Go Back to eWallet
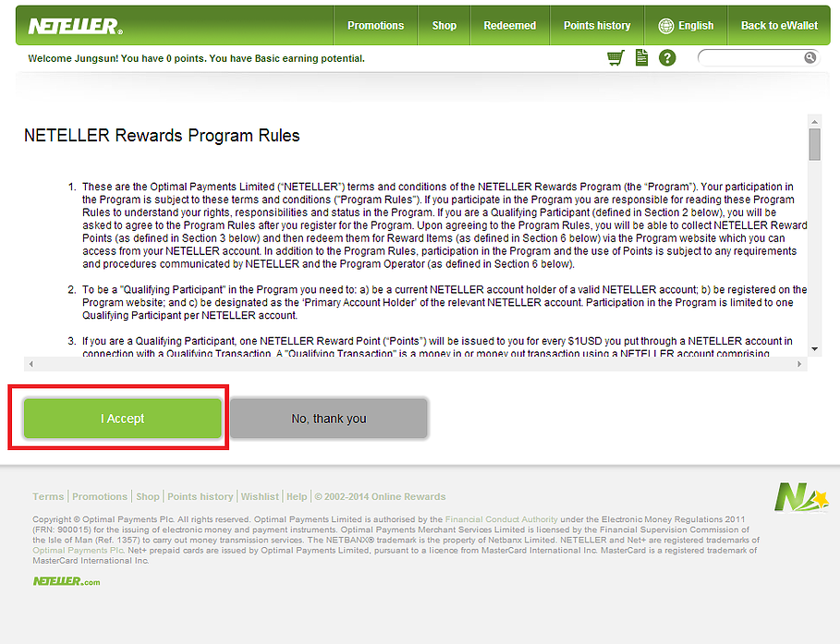The height and width of the screenshot is (644, 840). (x=779, y=25)
